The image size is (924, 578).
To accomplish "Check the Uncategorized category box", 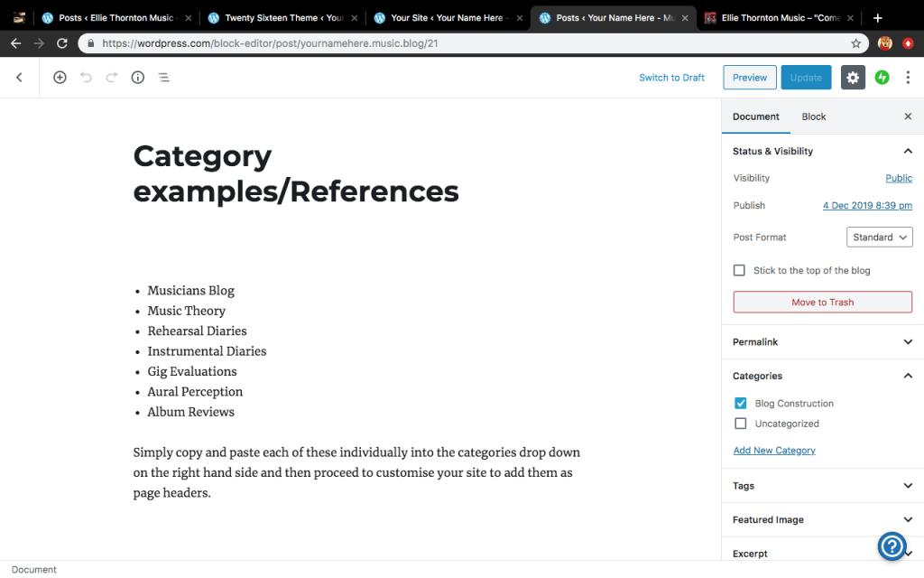I will 741,424.
